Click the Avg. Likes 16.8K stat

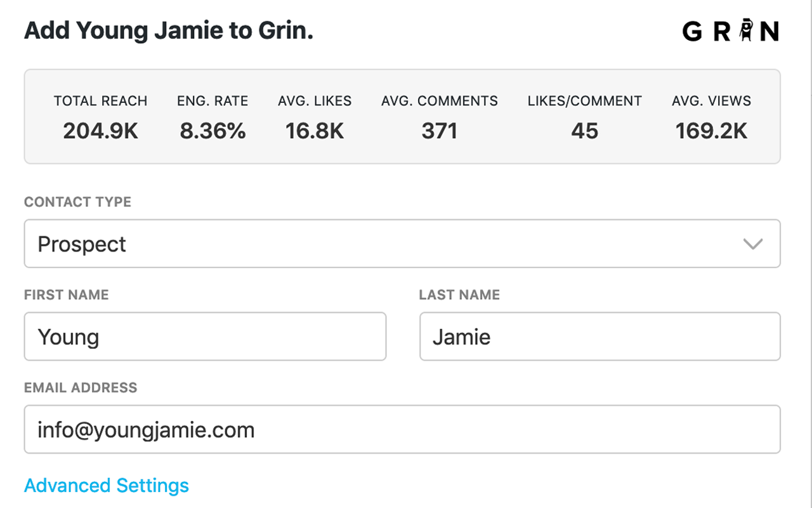(x=315, y=118)
